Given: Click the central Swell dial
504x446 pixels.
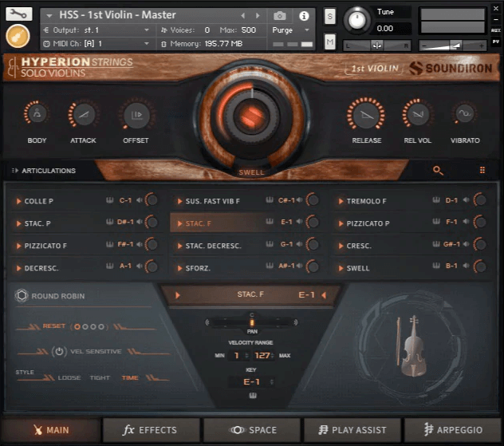Looking at the screenshot, I should coord(253,116).
